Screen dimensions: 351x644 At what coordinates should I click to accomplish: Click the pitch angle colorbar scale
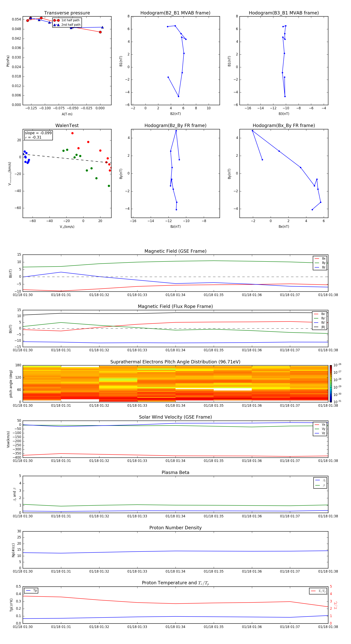pyautogui.click(x=331, y=383)
